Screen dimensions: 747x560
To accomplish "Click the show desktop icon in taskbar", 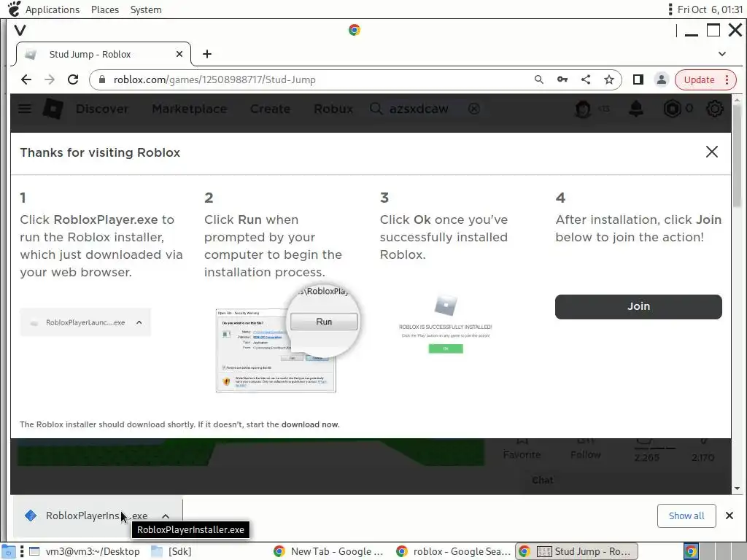I will pos(7,551).
